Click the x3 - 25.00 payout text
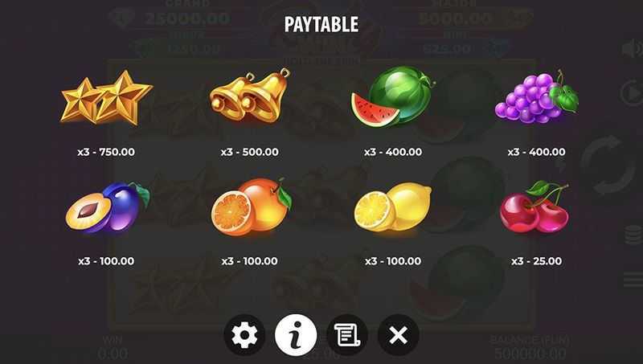 click(x=536, y=261)
